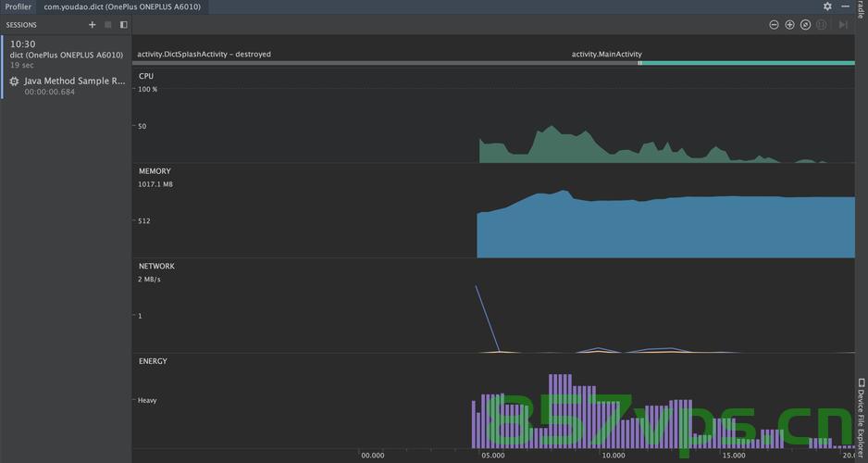
Task: Click the activity.MainActivity label
Action: point(607,55)
